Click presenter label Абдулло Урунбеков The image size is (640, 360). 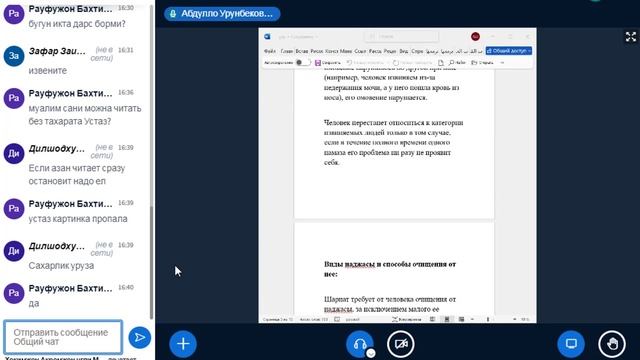222,13
